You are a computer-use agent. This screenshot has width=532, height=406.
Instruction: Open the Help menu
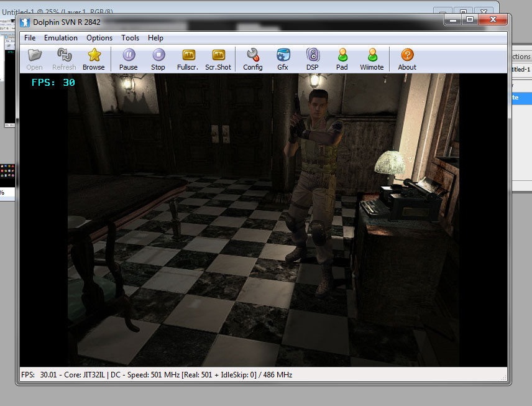155,38
